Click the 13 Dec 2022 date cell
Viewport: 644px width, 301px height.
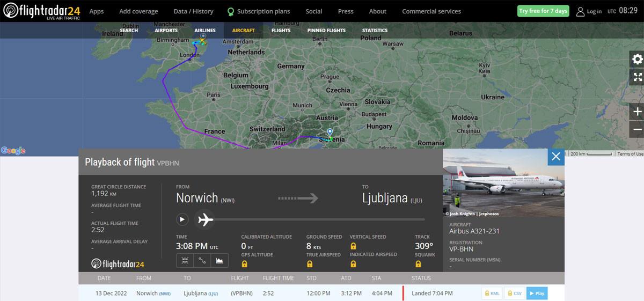pyautogui.click(x=111, y=293)
